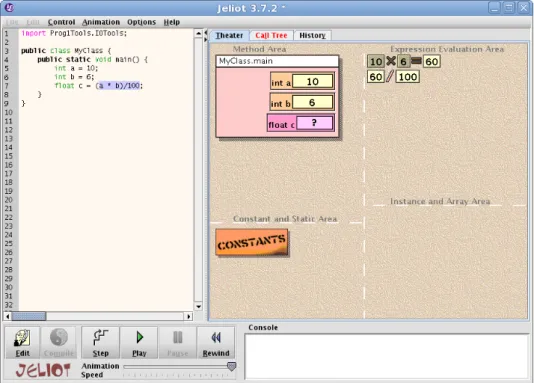Click the 'public class MyClass {' line
Viewport: 534px width, 383px height.
pos(66,51)
